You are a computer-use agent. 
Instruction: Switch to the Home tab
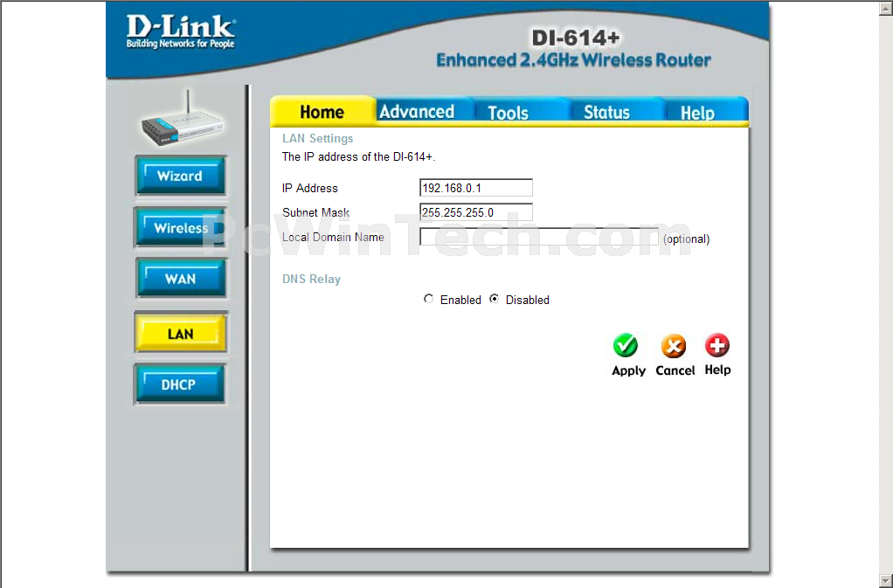click(322, 112)
